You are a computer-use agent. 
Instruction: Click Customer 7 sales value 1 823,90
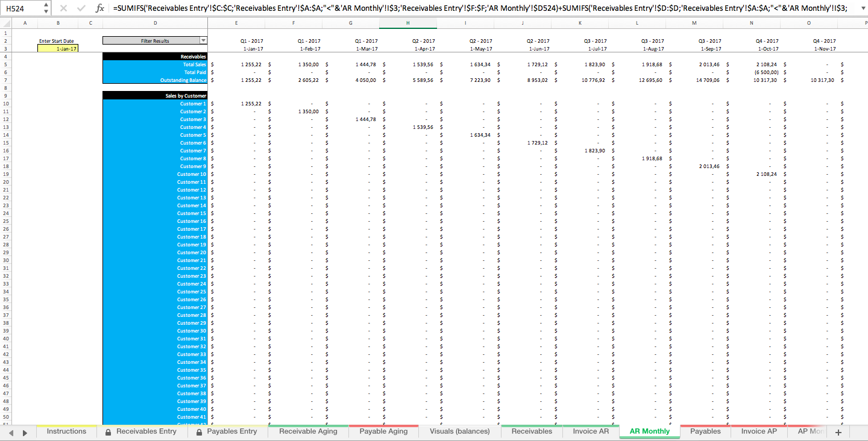point(594,151)
